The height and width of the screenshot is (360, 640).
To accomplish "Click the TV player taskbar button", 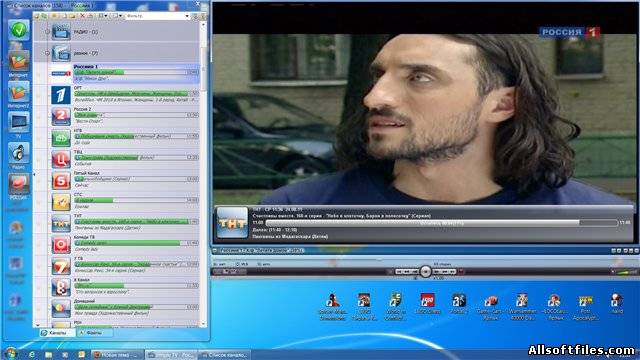I will [171, 355].
